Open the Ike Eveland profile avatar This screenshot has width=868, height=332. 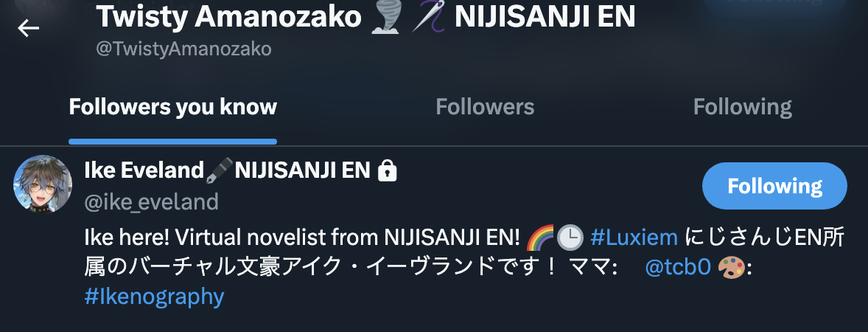pyautogui.click(x=43, y=184)
